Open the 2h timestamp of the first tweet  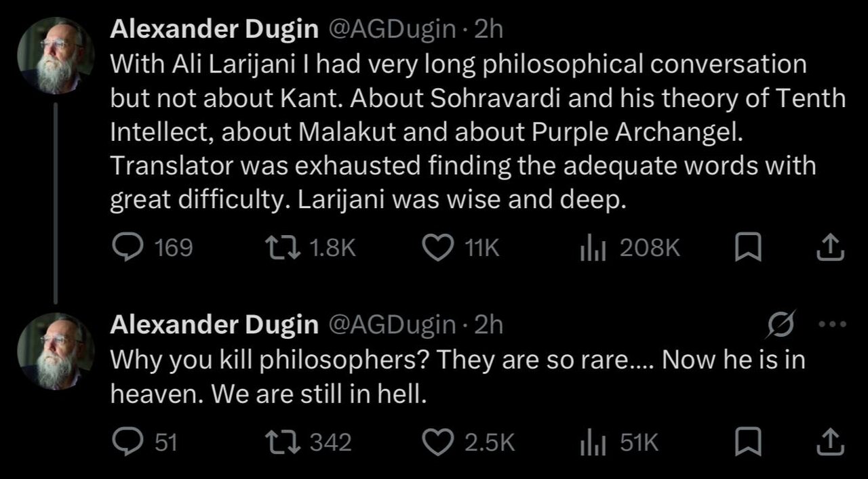[x=488, y=28]
